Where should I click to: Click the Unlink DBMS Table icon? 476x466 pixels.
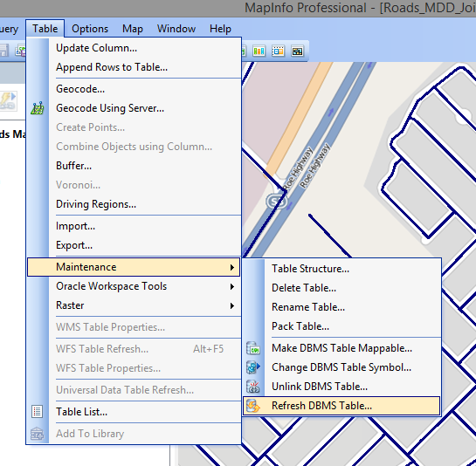pos(253,387)
